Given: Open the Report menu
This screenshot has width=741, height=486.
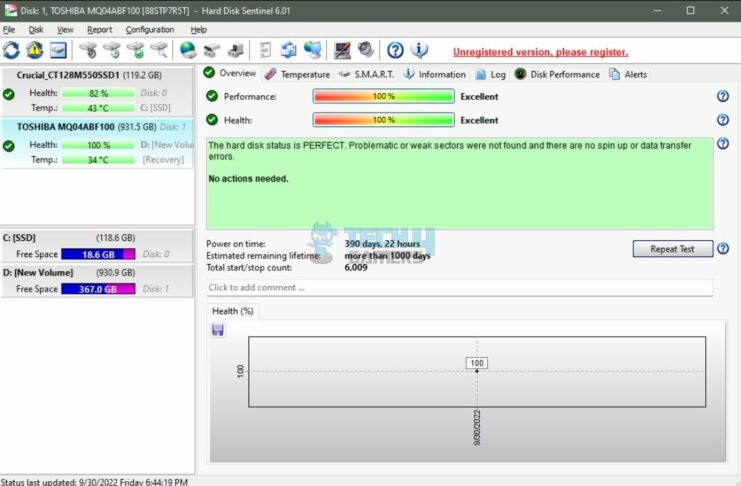Looking at the screenshot, I should [99, 30].
